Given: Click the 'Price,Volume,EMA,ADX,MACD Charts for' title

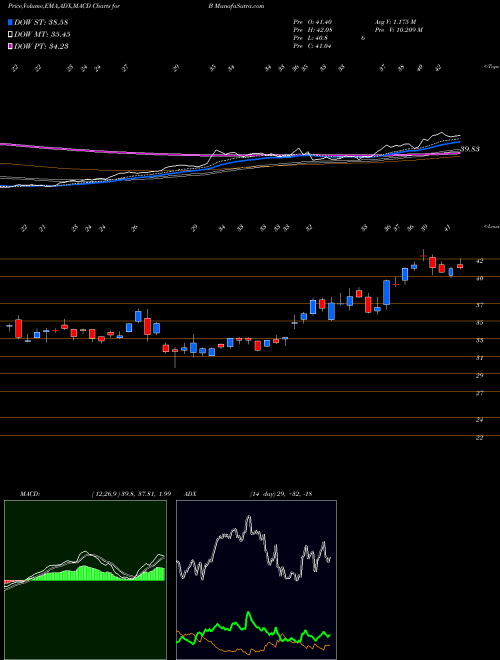Looking at the screenshot, I should coord(64,6).
